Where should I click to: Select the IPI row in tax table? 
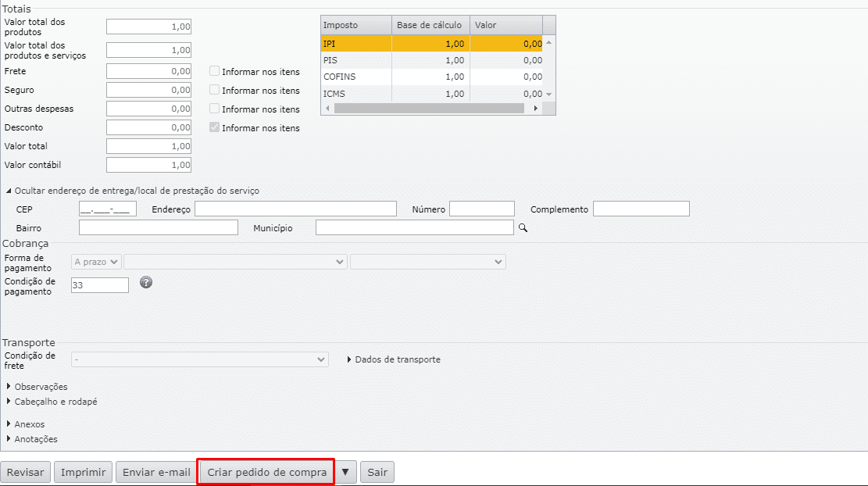point(431,43)
